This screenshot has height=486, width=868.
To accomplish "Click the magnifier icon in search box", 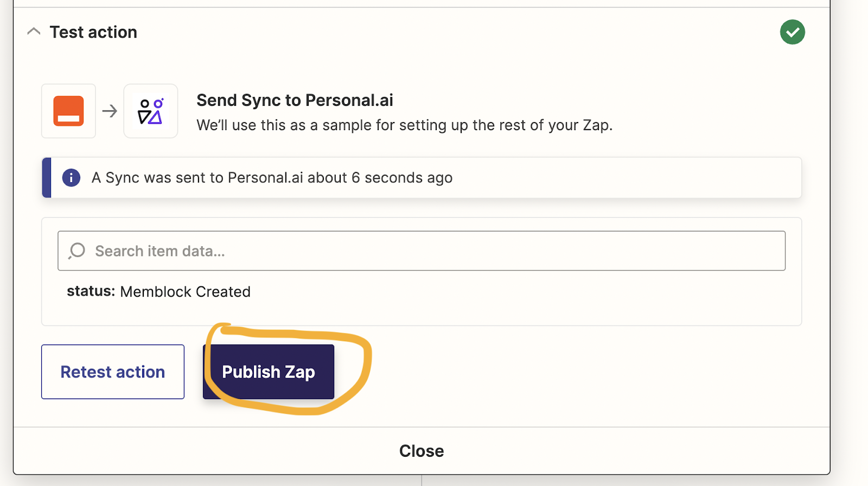I will [x=77, y=251].
